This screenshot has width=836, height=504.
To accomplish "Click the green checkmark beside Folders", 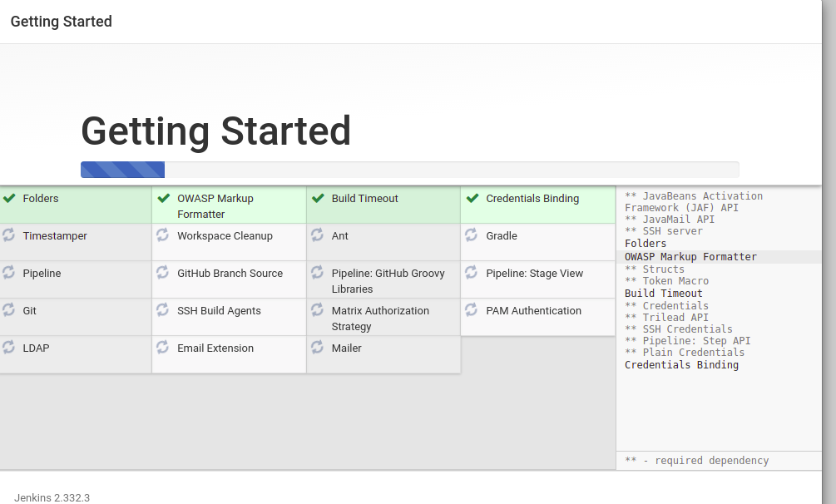I will [x=9, y=199].
